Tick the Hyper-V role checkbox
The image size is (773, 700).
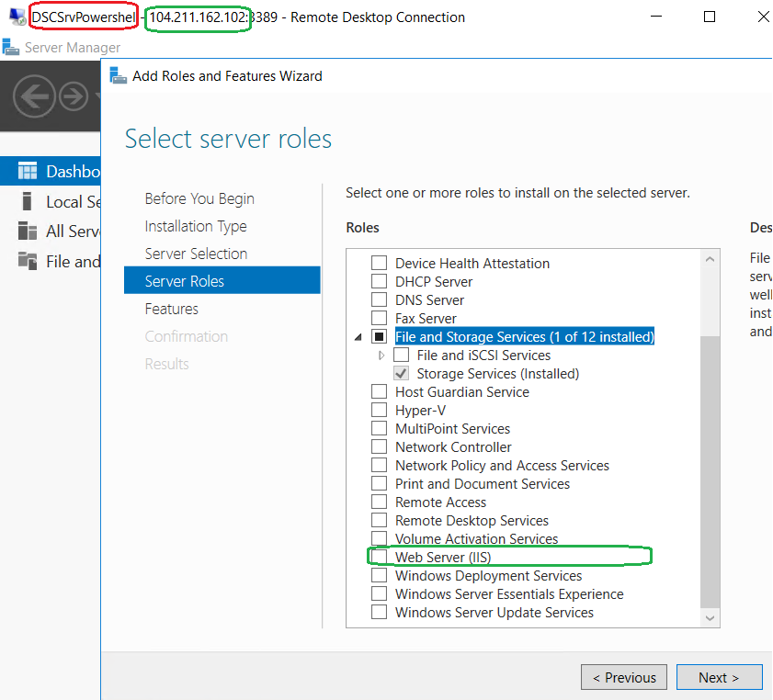[379, 411]
